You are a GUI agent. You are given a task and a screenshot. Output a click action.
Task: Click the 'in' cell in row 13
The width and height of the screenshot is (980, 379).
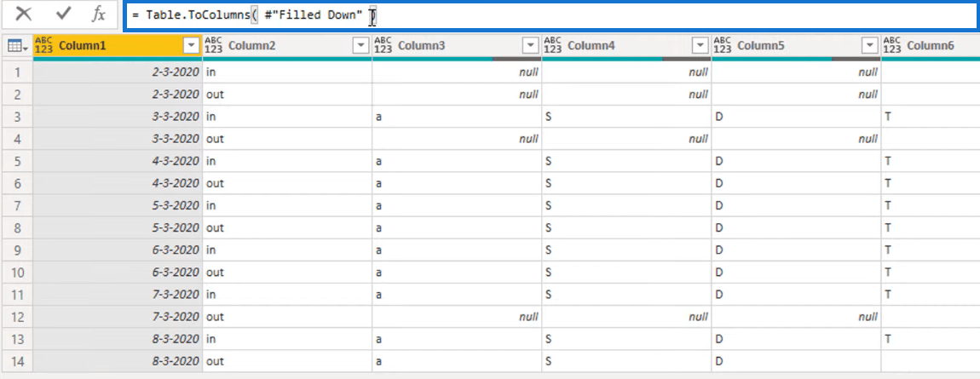287,339
